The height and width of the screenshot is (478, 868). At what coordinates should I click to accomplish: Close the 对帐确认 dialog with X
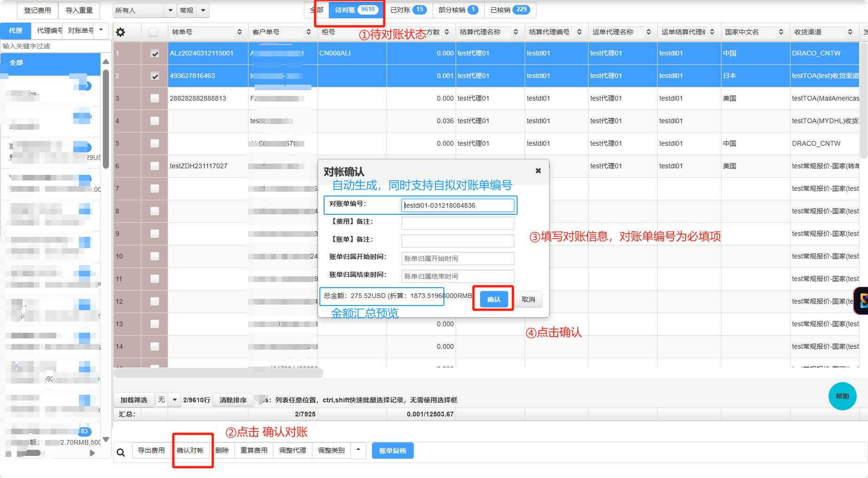point(538,171)
